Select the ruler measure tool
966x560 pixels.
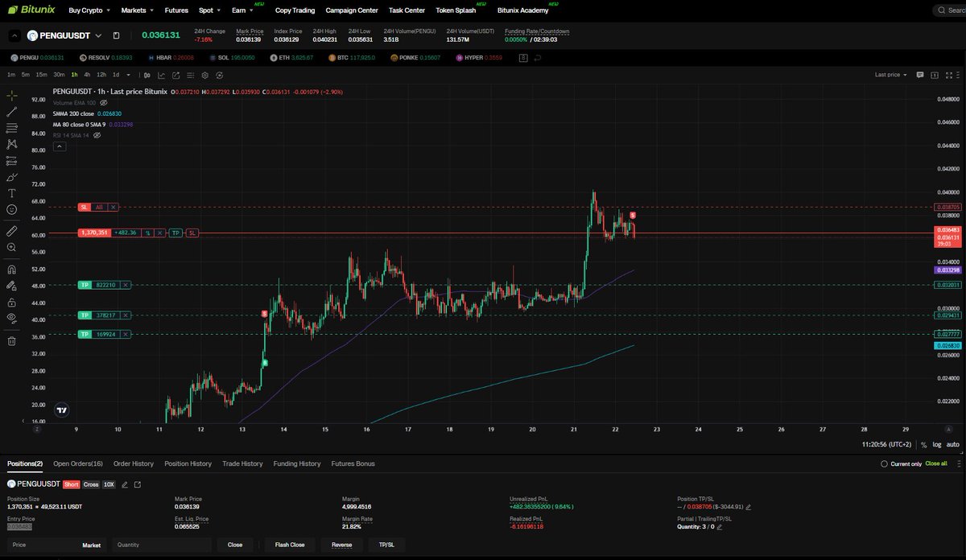tap(12, 231)
